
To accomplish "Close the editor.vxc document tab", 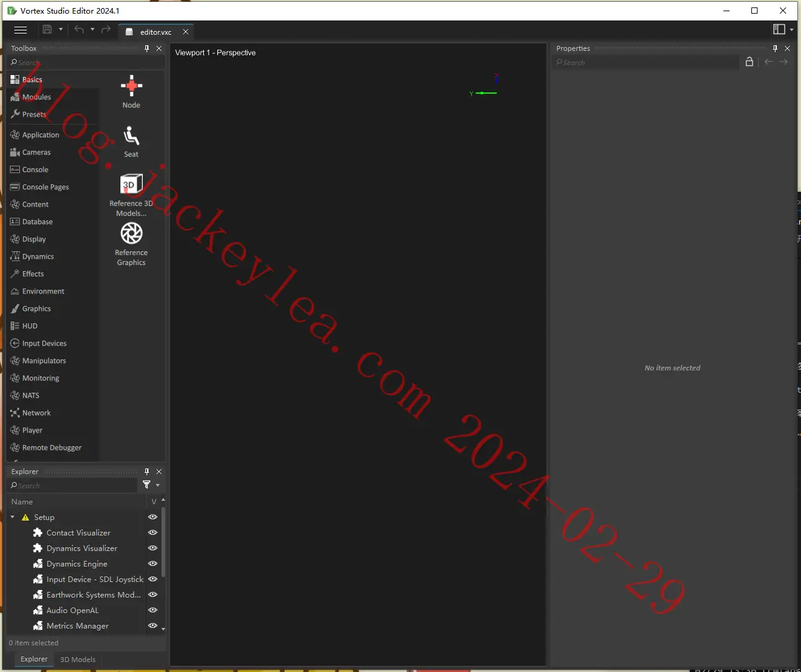I will [186, 32].
